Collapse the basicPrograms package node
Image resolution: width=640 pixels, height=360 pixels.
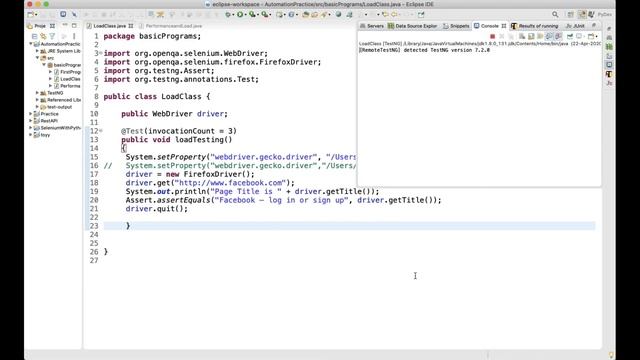[44, 65]
